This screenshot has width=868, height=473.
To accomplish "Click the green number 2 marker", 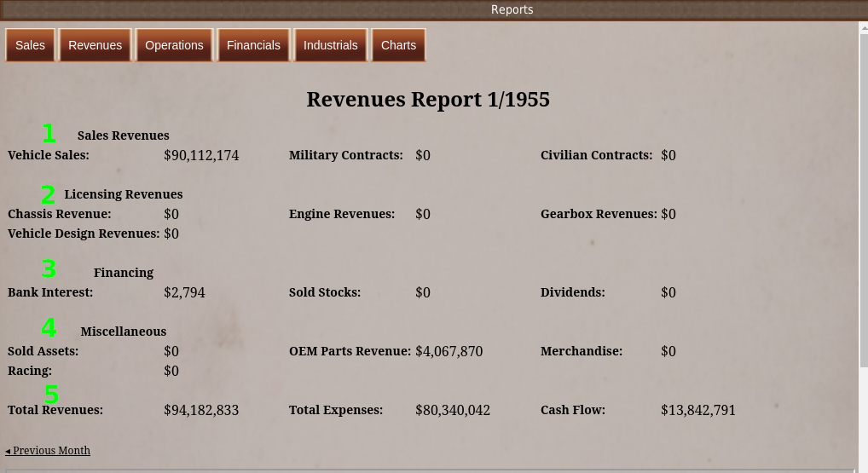I will (x=48, y=195).
